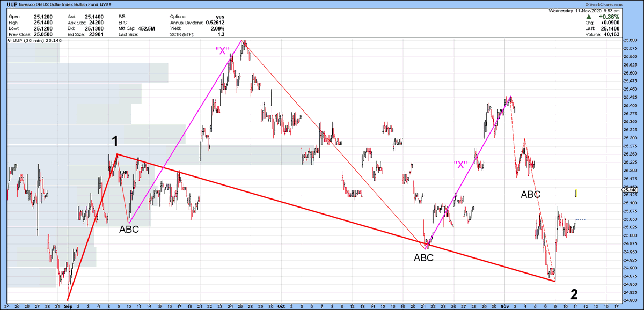Click the Last Size label
644x310 pixels.
(129, 34)
